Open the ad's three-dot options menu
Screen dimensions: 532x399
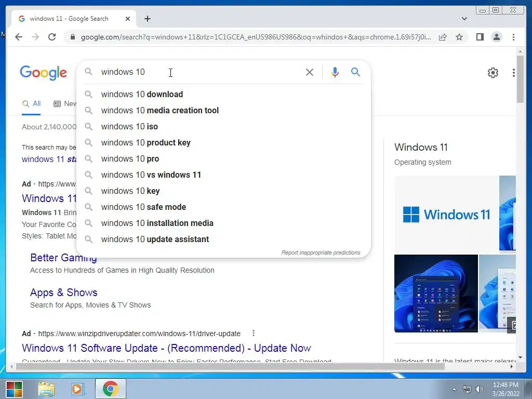tap(254, 333)
